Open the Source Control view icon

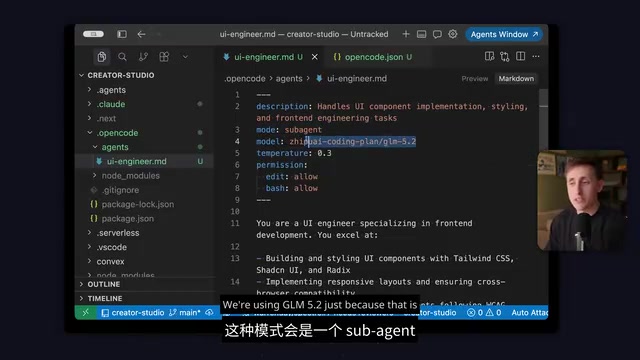click(x=143, y=57)
